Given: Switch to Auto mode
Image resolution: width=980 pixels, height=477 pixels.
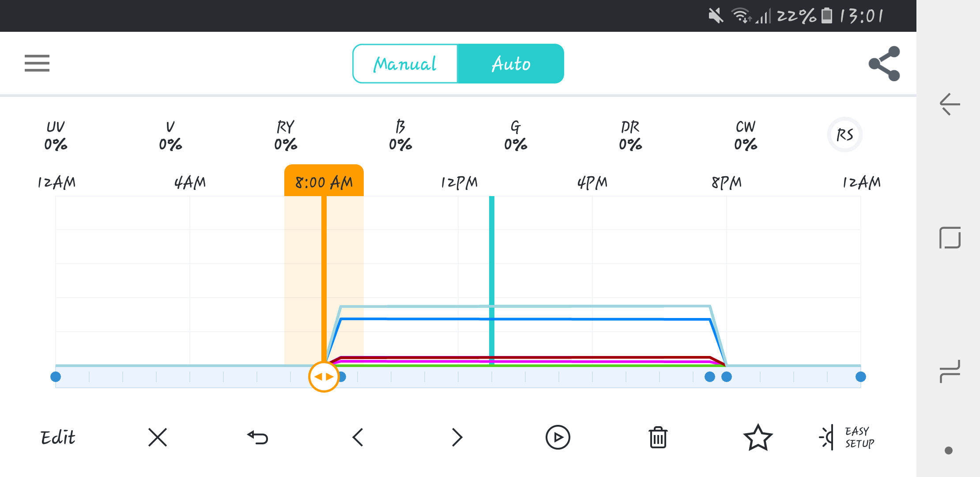Looking at the screenshot, I should (511, 64).
